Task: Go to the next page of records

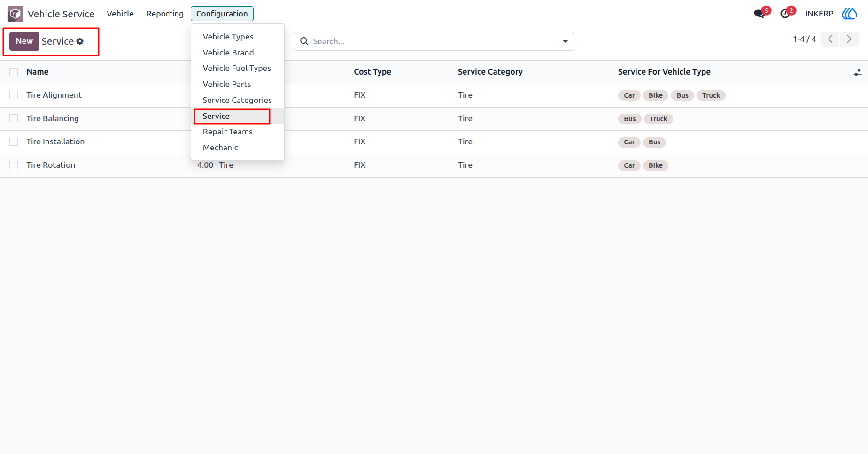Action: point(849,39)
